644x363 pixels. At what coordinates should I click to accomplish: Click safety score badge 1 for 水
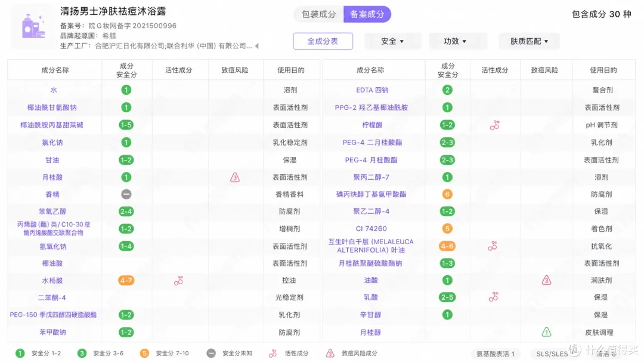click(126, 90)
